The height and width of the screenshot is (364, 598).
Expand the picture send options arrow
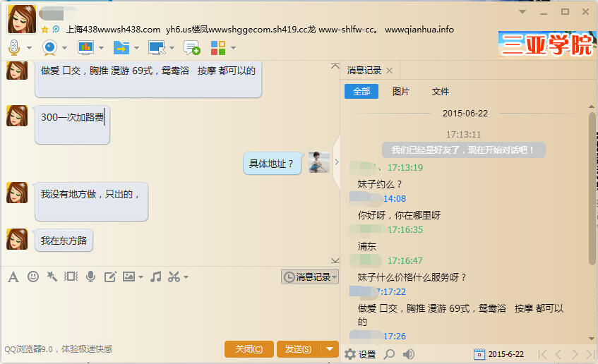point(140,277)
